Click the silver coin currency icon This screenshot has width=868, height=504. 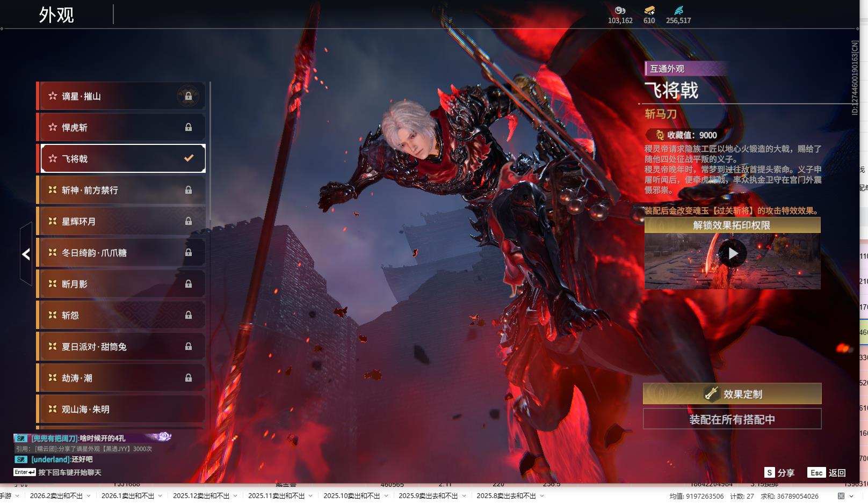click(x=620, y=10)
